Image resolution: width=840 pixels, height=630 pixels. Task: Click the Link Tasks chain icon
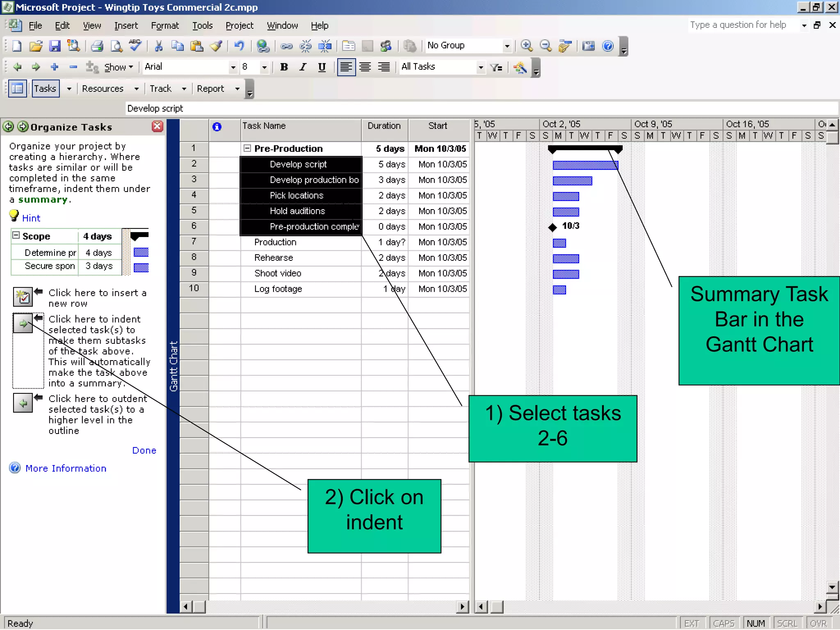(x=286, y=46)
